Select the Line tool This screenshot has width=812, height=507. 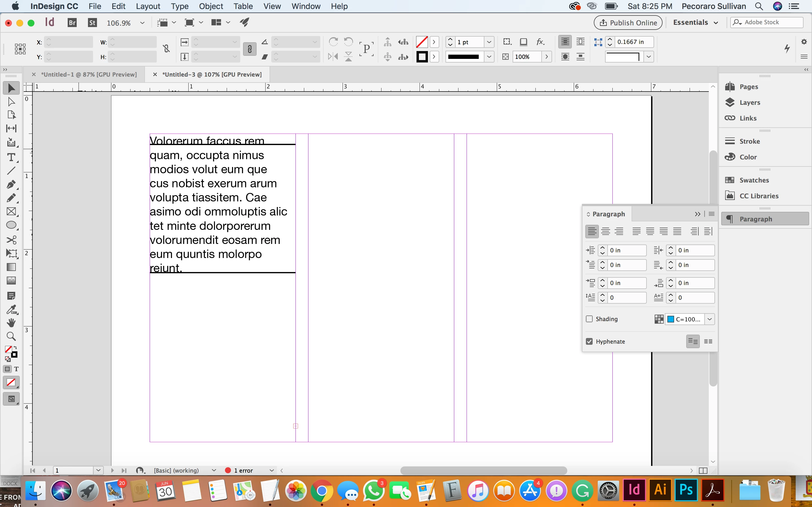[x=11, y=171]
